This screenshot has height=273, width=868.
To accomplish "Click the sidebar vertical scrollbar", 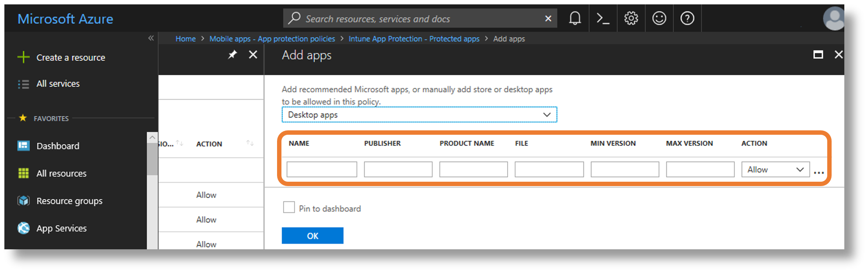I will (152, 158).
